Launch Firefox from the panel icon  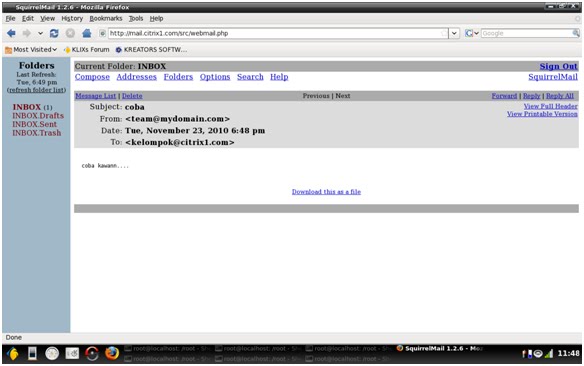[111, 353]
